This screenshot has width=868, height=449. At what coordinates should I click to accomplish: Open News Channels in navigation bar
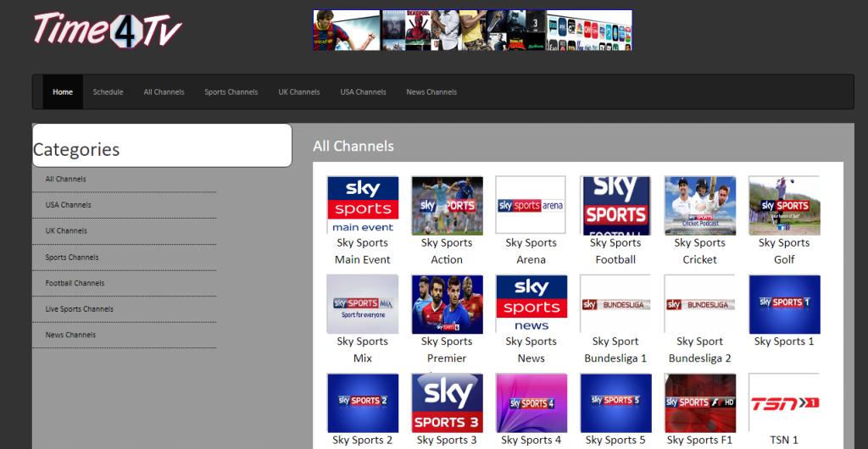431,91
